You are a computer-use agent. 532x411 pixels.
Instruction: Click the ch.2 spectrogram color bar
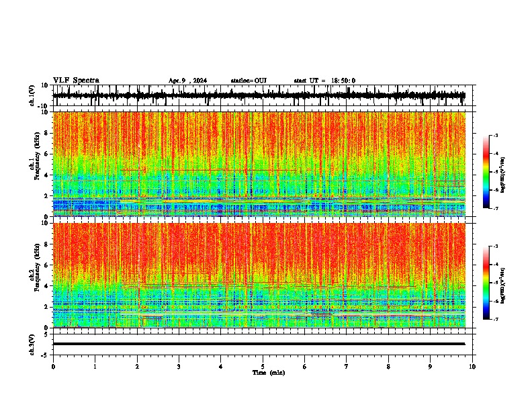486,283
